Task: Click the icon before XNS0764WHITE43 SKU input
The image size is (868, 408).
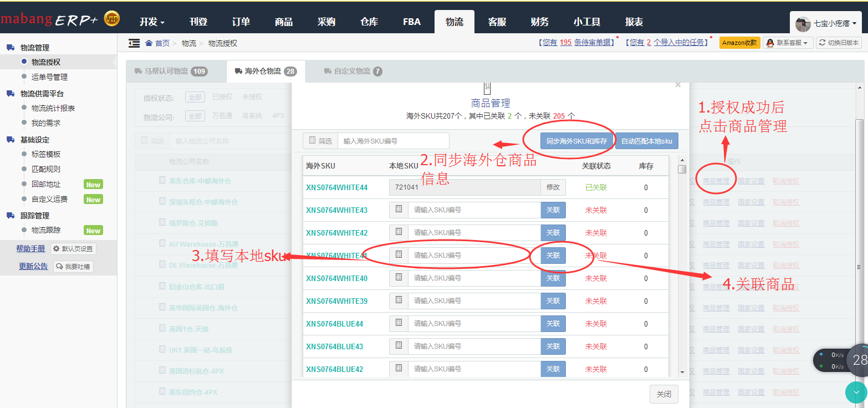Action: pos(399,210)
